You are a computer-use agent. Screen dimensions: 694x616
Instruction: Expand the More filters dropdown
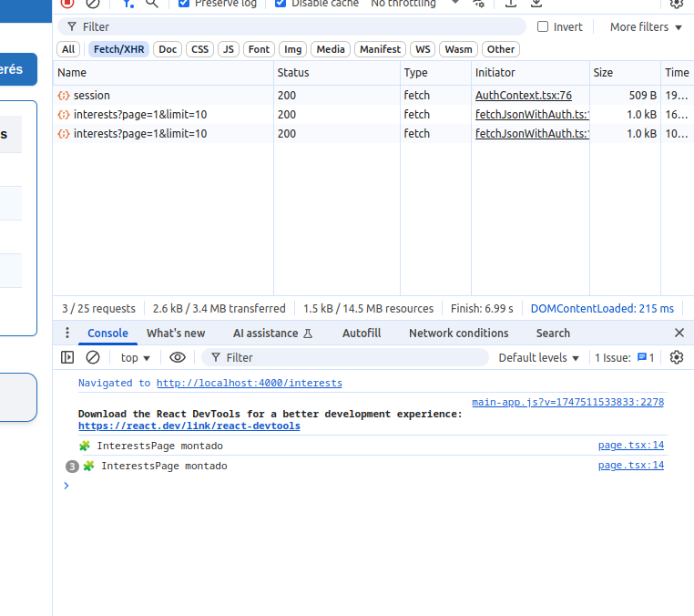pos(646,27)
